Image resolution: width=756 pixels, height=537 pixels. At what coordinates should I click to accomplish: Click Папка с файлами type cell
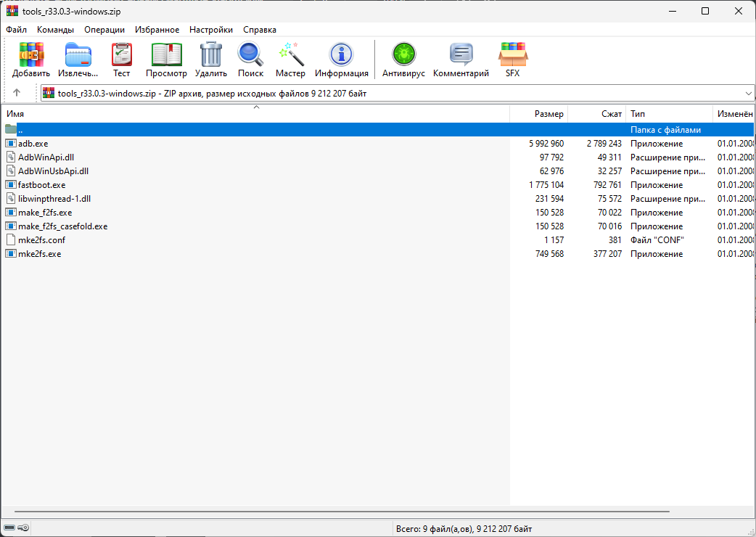[665, 130]
